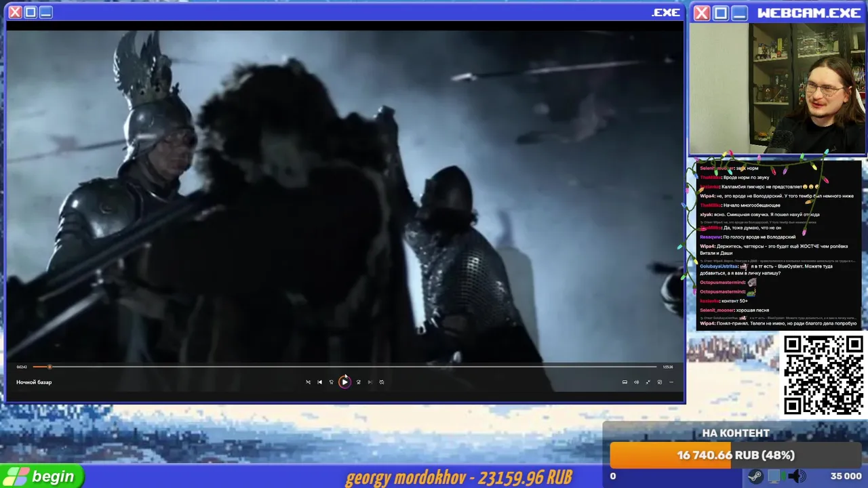Click the 35 000 goal maximum label

coord(846,476)
